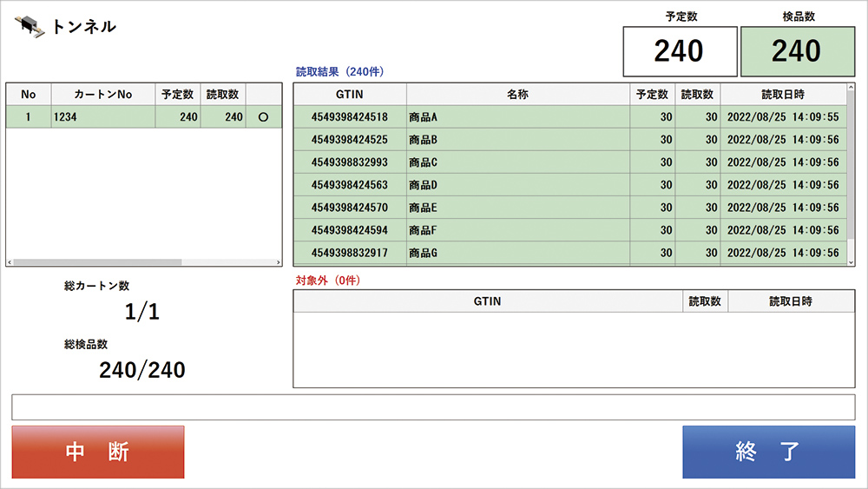This screenshot has width=868, height=489.
Task: Click product name 商品B
Action: click(x=424, y=140)
